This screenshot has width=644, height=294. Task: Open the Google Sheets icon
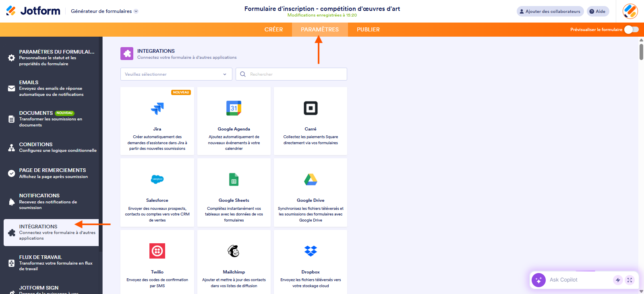point(234,180)
